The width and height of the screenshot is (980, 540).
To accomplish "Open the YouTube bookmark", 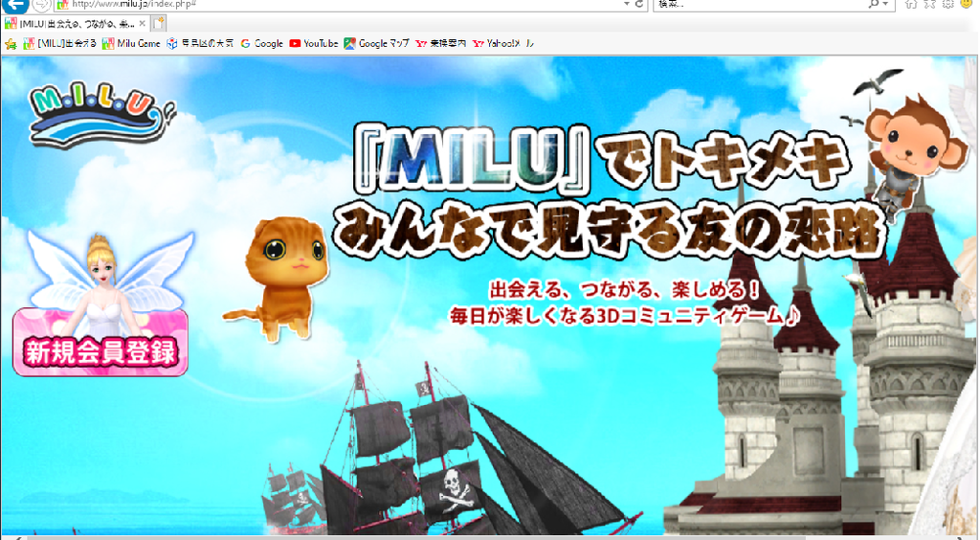I will coord(314,43).
